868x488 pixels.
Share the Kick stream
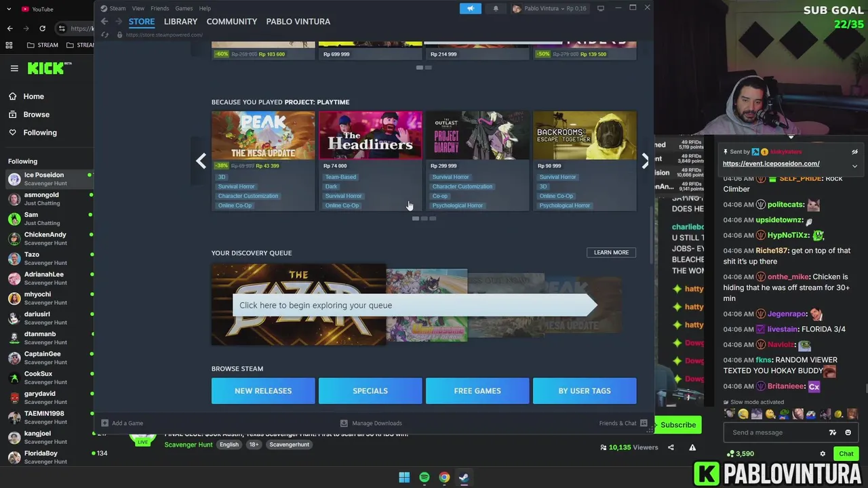coord(671,447)
